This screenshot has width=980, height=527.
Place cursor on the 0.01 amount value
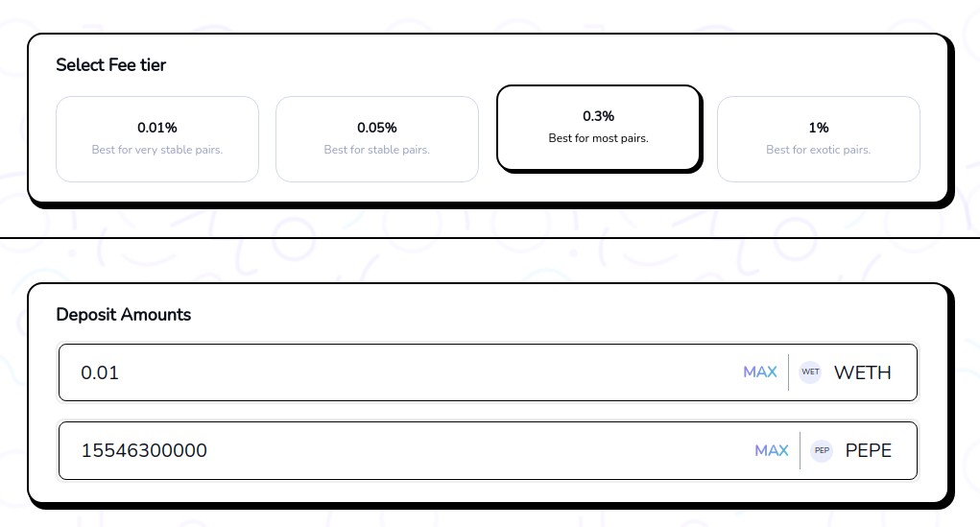[x=100, y=372]
